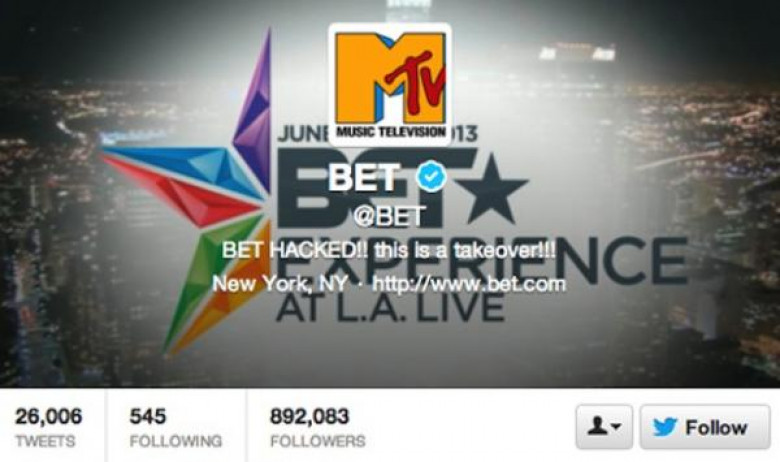Click the Twitter bird icon on Follow
The image size is (780, 462).
pos(665,427)
